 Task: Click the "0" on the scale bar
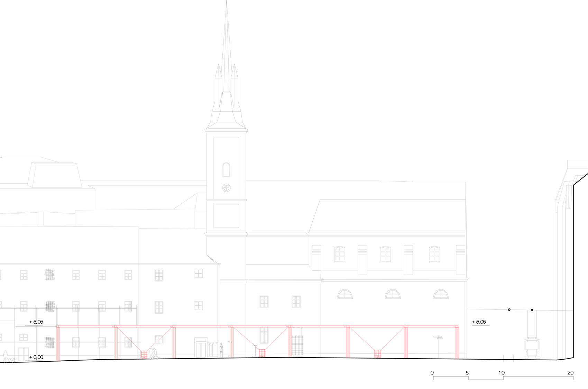(432, 373)
